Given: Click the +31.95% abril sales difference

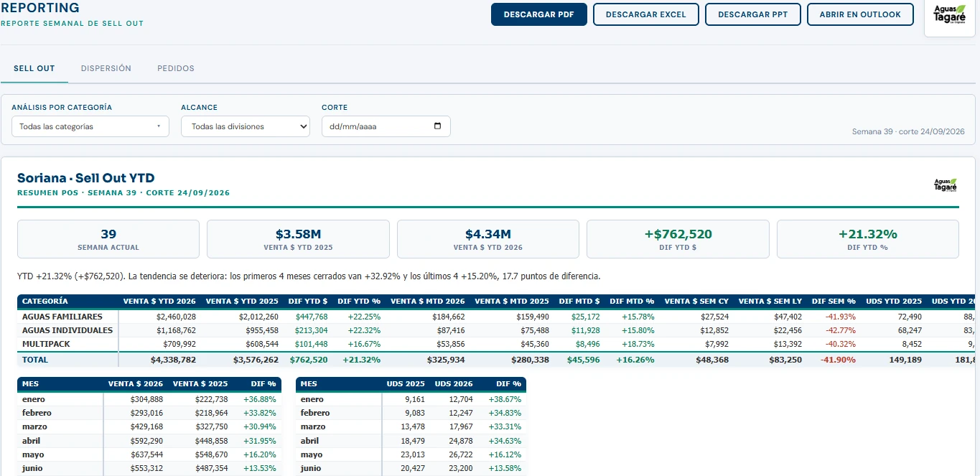Looking at the screenshot, I should pyautogui.click(x=259, y=441).
